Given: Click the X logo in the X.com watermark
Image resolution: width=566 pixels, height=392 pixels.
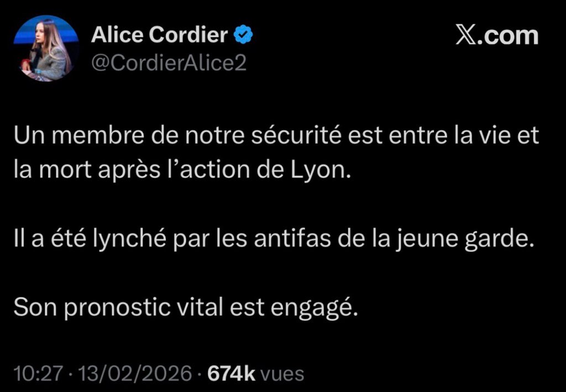Looking at the screenshot, I should [467, 35].
